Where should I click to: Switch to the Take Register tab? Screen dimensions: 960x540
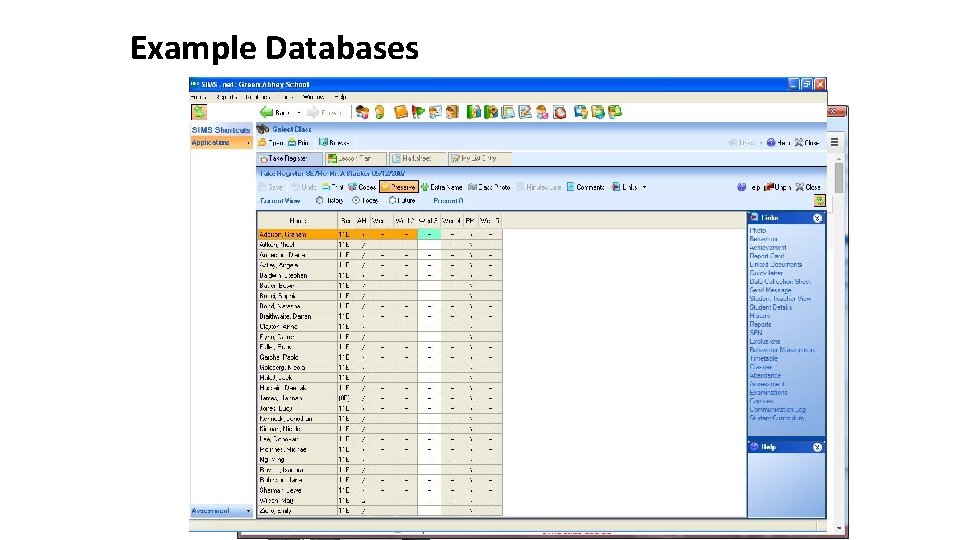(290, 159)
